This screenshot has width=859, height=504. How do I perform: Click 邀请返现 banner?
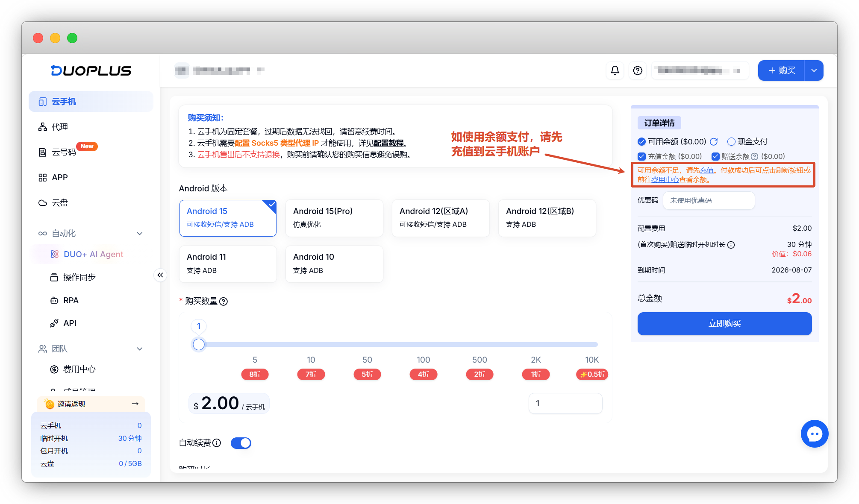coord(91,404)
